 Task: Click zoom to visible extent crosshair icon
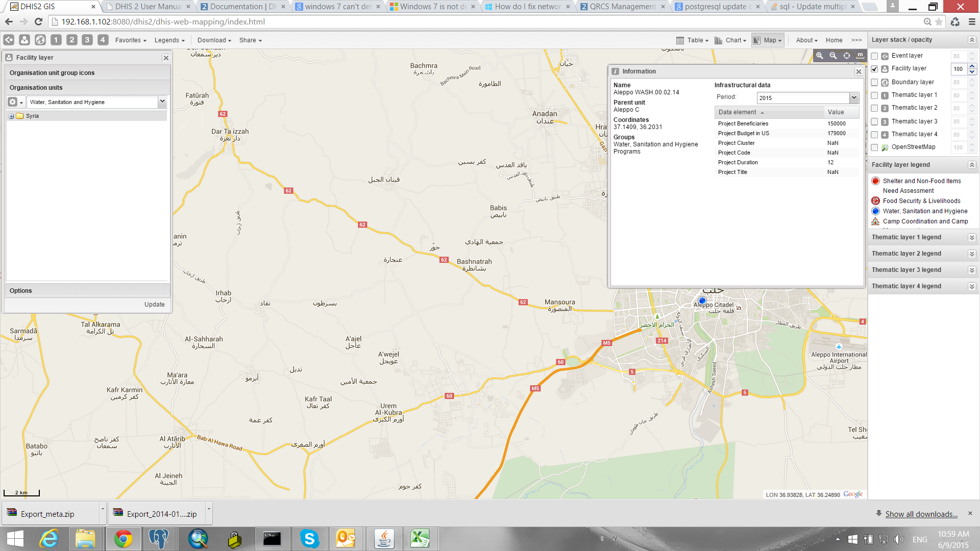coord(847,56)
